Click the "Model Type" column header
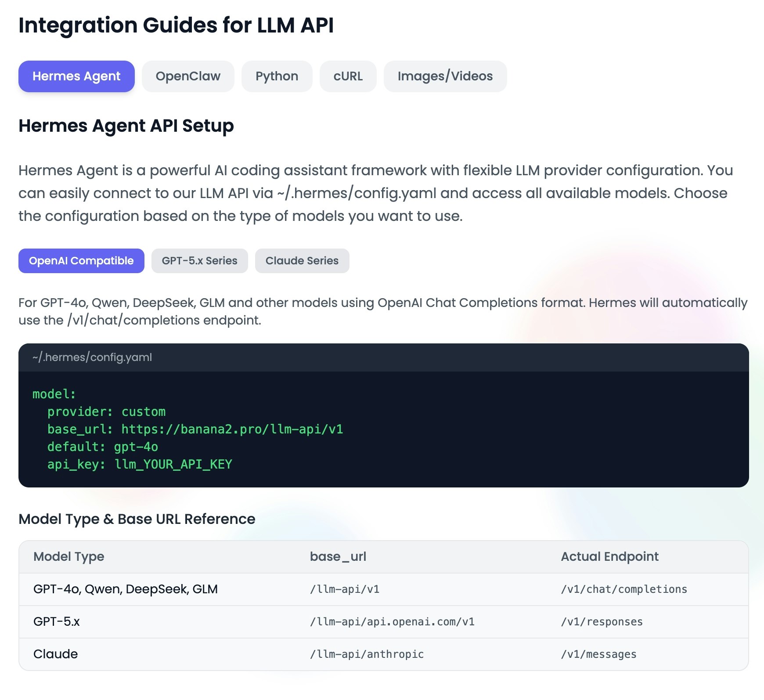 pos(69,556)
